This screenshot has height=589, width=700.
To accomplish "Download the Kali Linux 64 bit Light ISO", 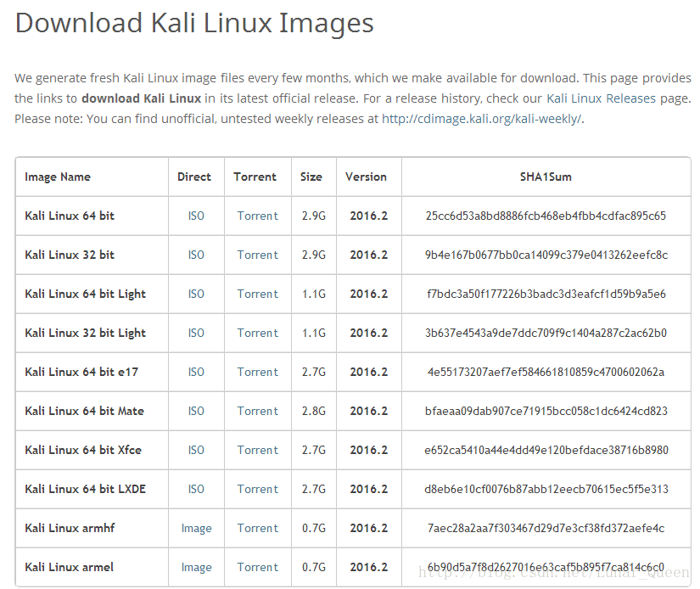I will [x=196, y=294].
